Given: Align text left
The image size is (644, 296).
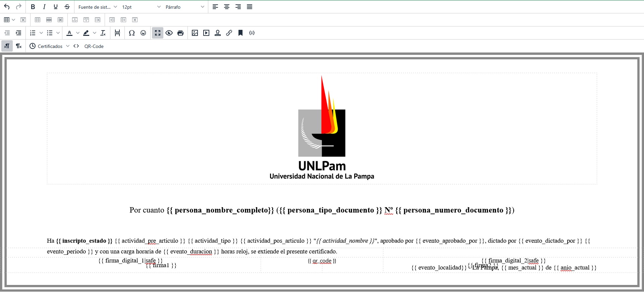Looking at the screenshot, I should 215,7.
